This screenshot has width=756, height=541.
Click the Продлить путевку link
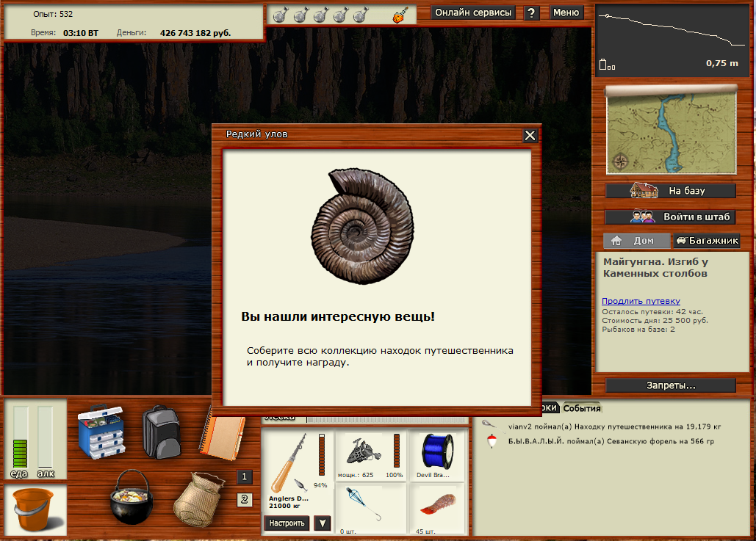coord(641,301)
